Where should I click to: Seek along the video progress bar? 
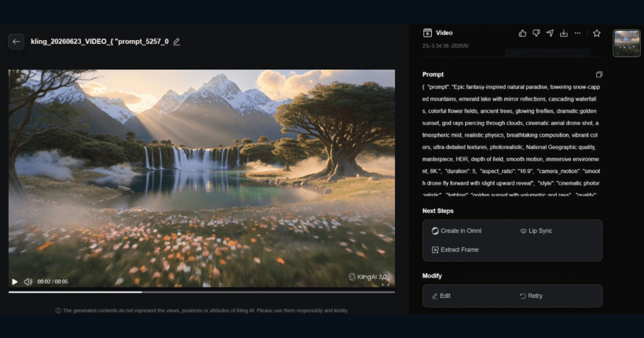(x=202, y=292)
